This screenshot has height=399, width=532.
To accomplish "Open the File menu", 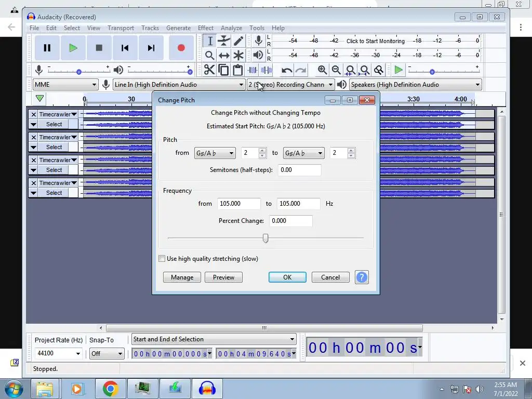I will (34, 28).
